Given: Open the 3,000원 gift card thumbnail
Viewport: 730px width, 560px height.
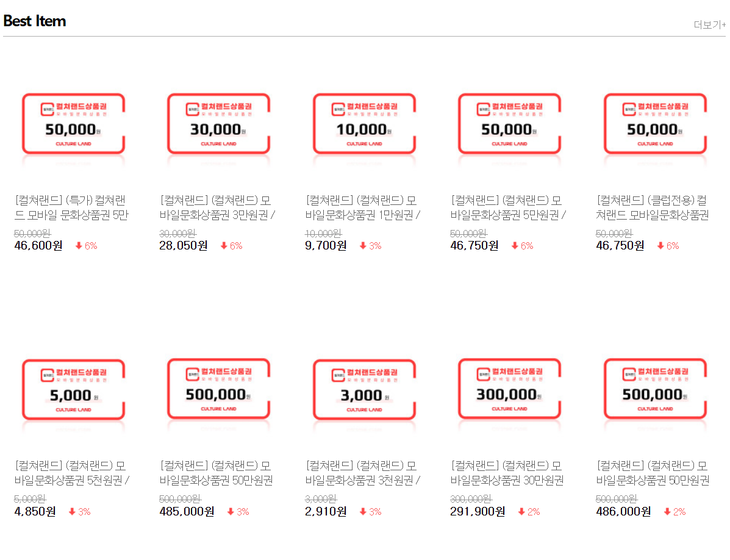Looking at the screenshot, I should click(x=364, y=389).
